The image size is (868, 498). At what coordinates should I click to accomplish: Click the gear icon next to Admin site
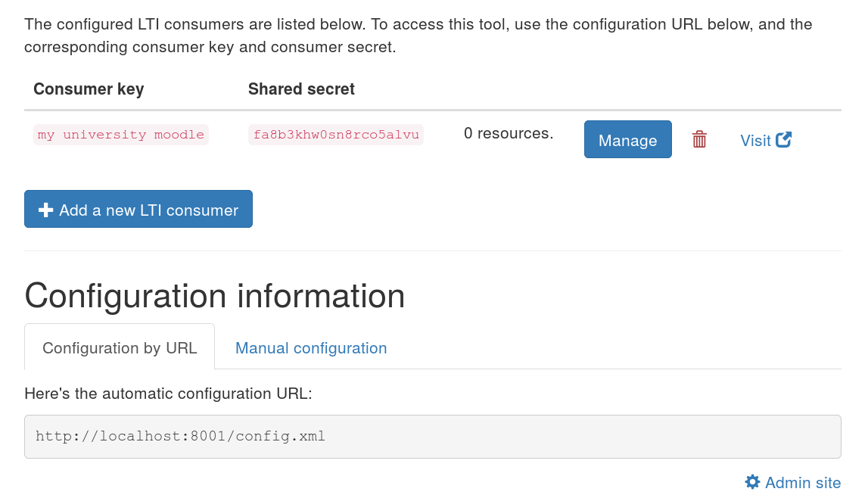coord(752,482)
